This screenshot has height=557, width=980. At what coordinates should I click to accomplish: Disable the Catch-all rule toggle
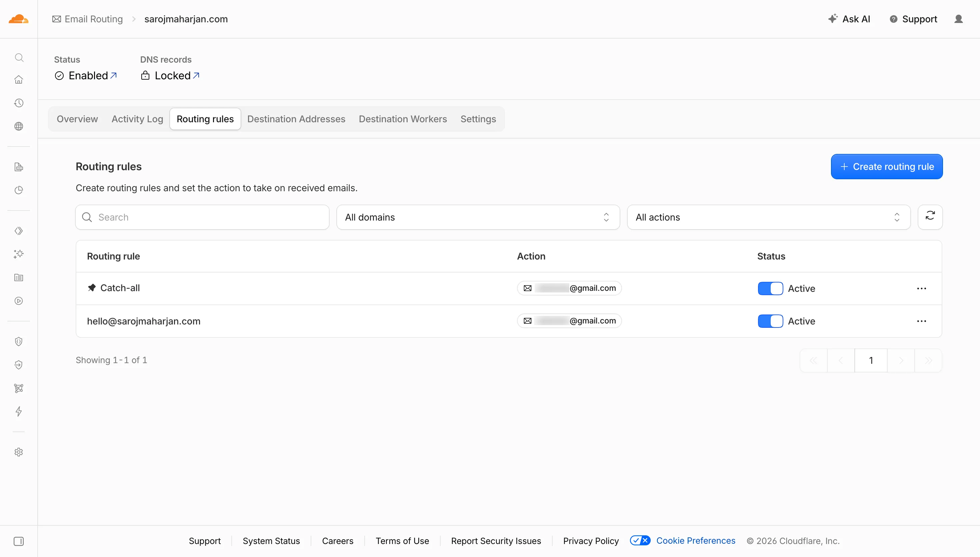tap(770, 288)
